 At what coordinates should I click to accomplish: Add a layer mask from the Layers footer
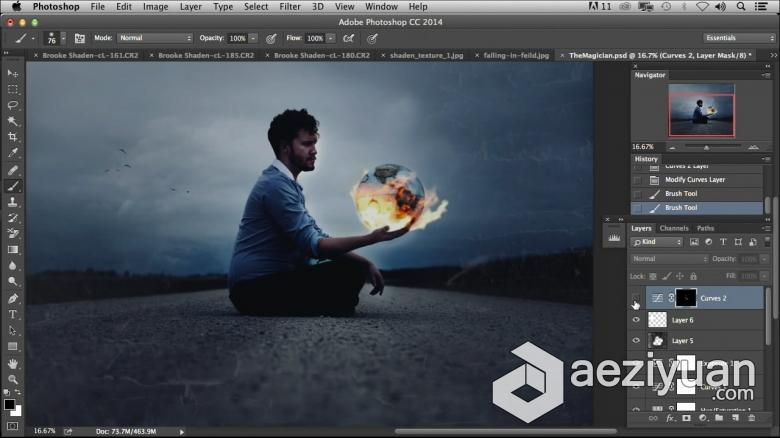(686, 418)
